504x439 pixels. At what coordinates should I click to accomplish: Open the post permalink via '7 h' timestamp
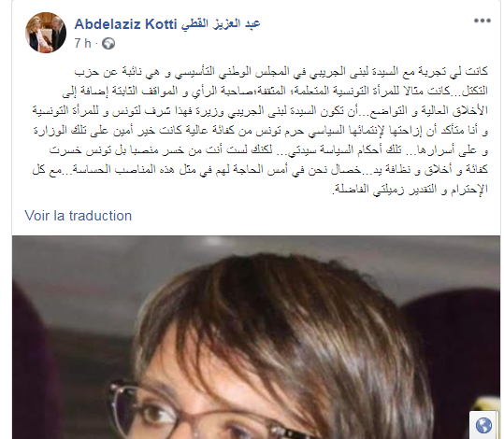82,43
